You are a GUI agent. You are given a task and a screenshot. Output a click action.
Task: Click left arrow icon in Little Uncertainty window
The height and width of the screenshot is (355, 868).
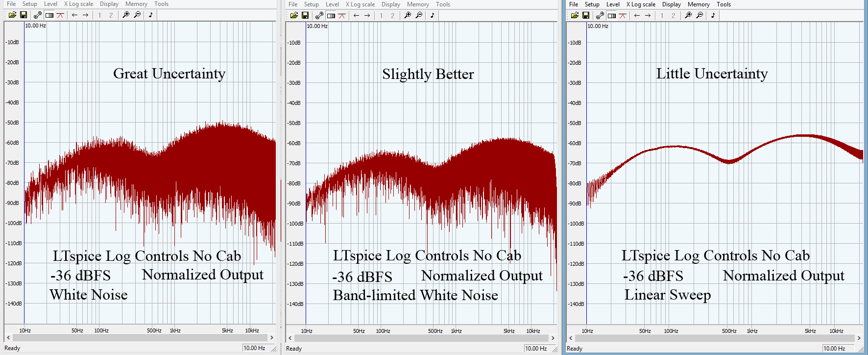pyautogui.click(x=637, y=15)
